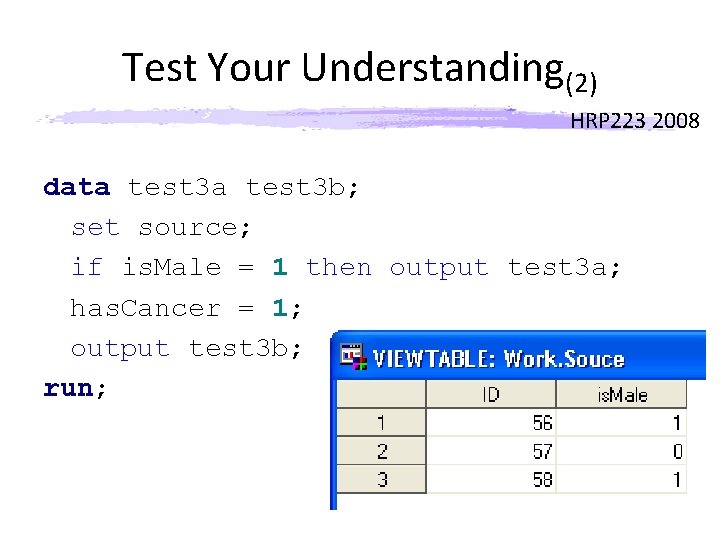Viewport: 720px width, 540px height.
Task: Click the isMale cell showing 0
Action: coord(622,451)
